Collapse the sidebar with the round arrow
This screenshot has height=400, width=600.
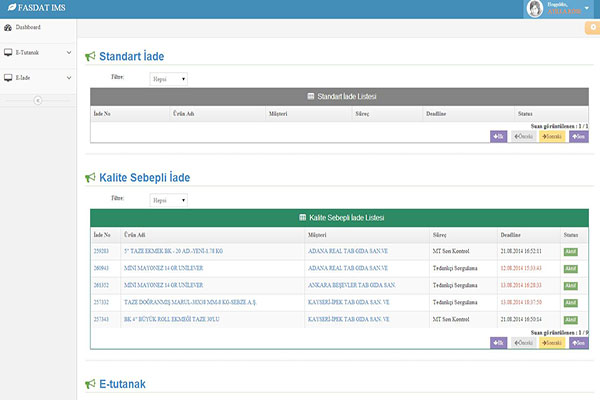coord(38,100)
